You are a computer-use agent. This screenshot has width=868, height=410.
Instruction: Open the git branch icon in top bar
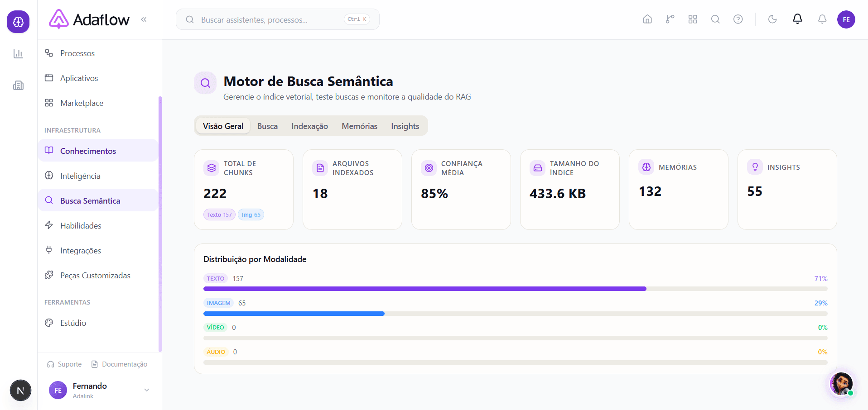click(670, 19)
